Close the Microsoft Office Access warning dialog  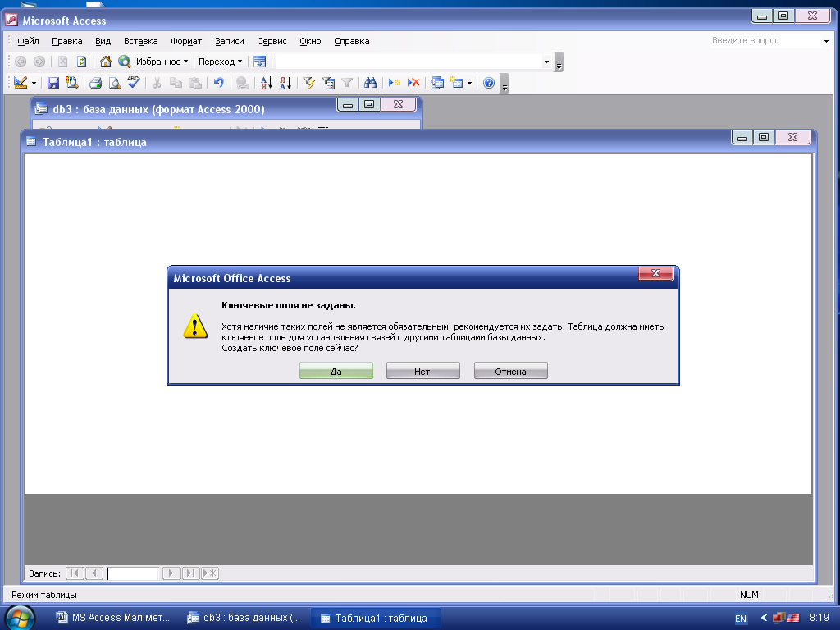(655, 273)
